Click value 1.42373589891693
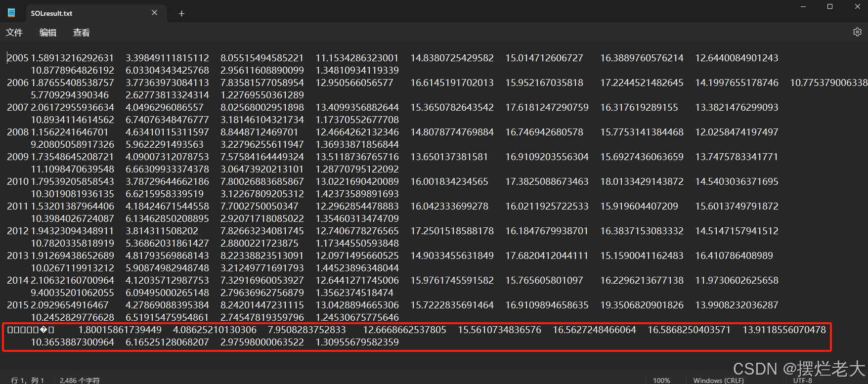Image resolution: width=868 pixels, height=384 pixels. click(x=357, y=194)
